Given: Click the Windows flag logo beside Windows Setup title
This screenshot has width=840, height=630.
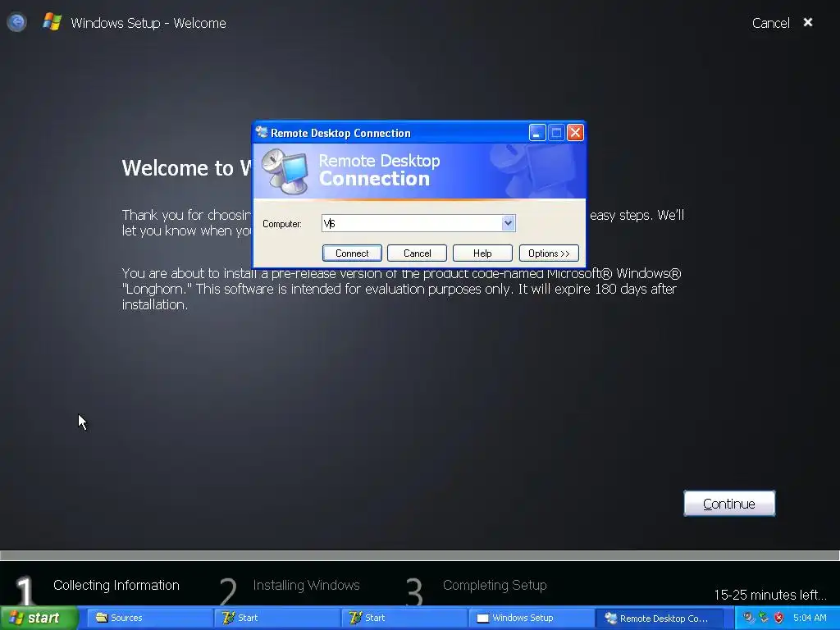Looking at the screenshot, I should click(52, 22).
